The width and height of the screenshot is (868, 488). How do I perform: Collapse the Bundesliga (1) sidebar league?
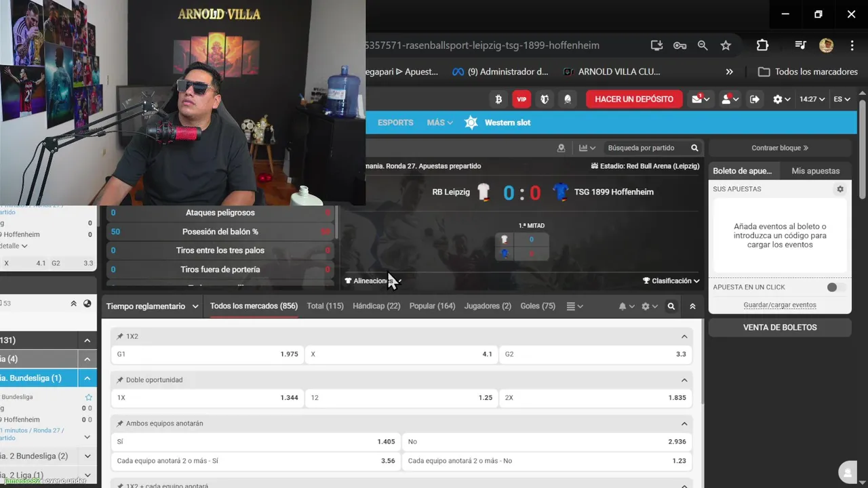[87, 378]
